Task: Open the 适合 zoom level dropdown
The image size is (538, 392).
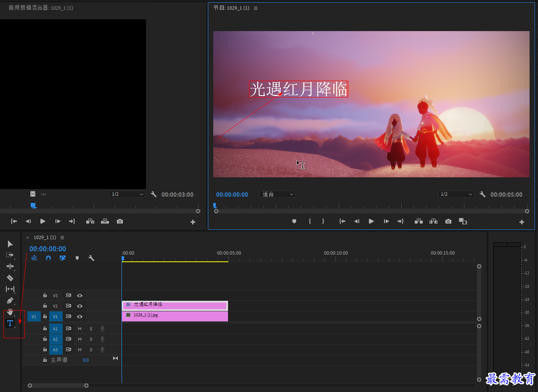Action: click(x=277, y=194)
